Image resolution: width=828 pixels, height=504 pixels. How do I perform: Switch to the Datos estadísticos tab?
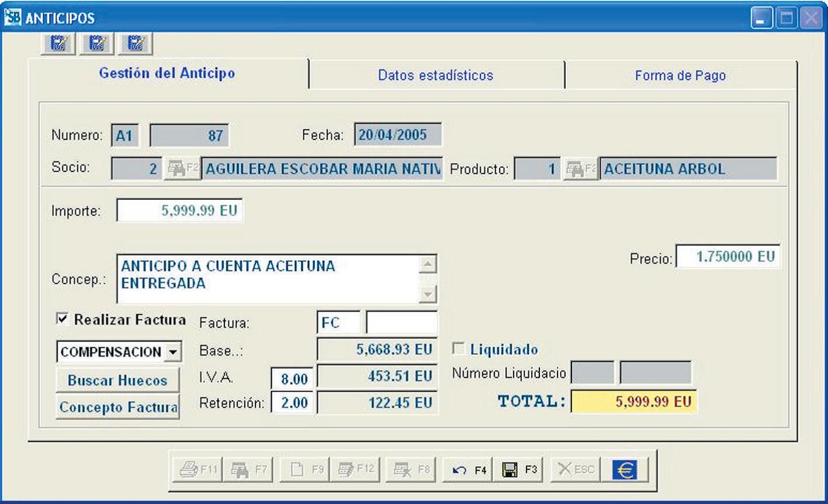point(436,75)
